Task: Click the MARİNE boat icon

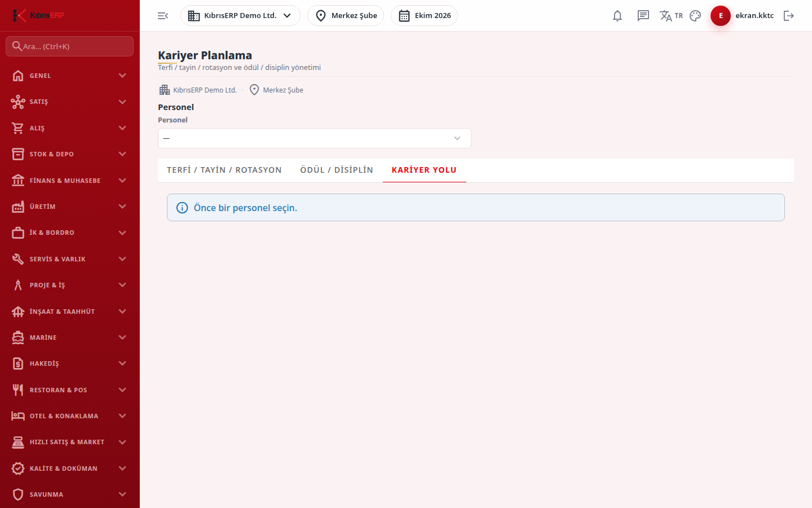Action: (x=18, y=338)
